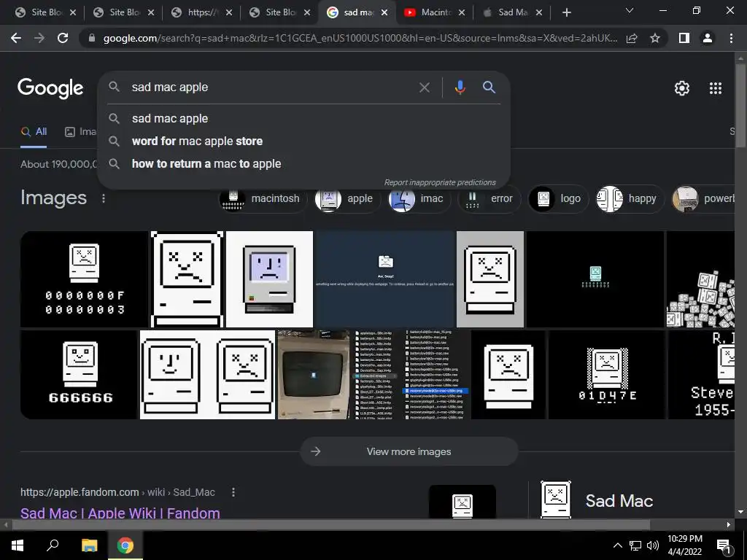This screenshot has height=560, width=747.
Task: Show hidden system tray icons
Action: click(x=617, y=545)
